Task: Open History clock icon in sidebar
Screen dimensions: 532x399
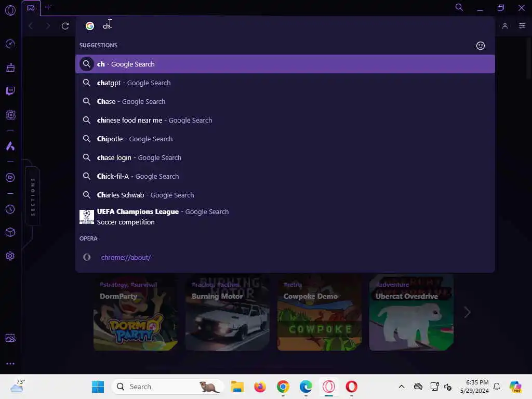Action: click(x=10, y=209)
